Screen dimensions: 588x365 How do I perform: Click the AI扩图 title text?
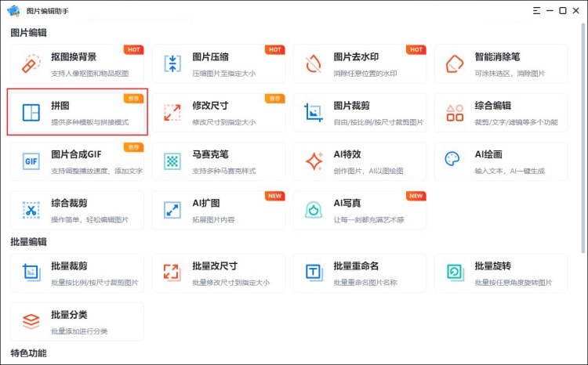pyautogui.click(x=206, y=204)
